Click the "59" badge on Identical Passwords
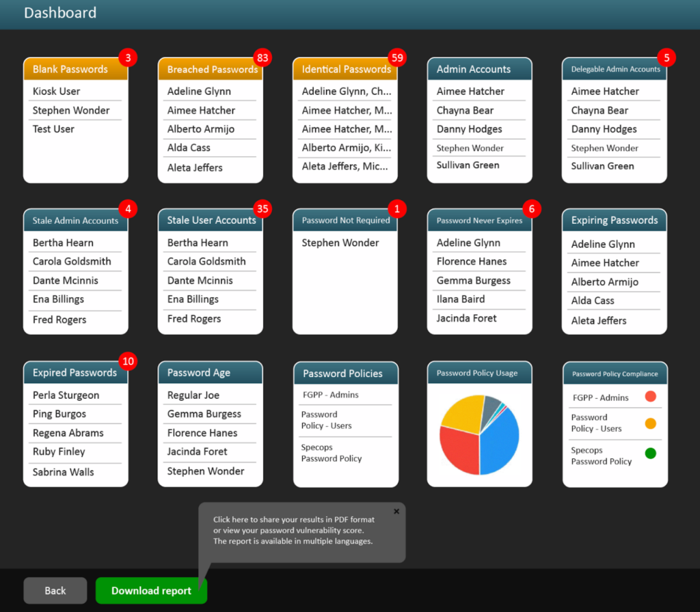This screenshot has height=612, width=700. click(x=397, y=58)
